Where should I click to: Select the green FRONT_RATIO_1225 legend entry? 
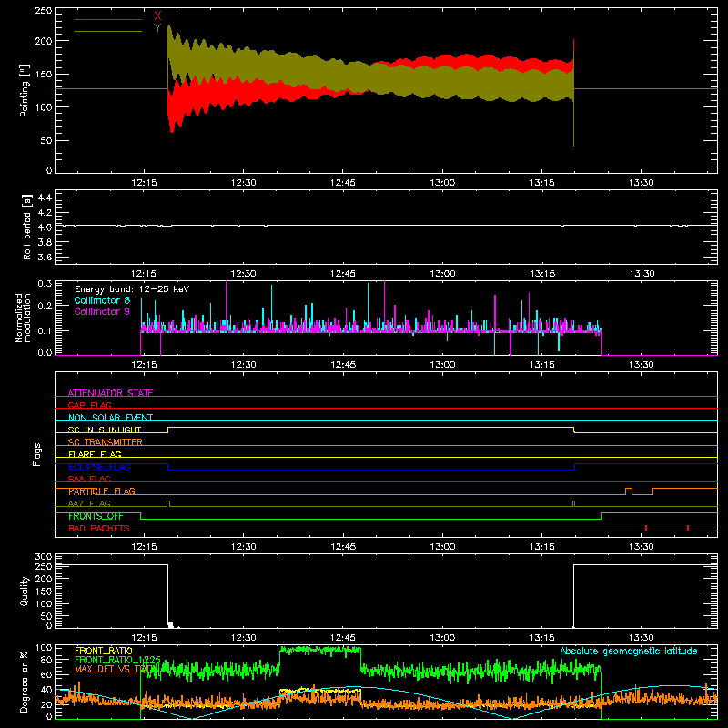(x=117, y=660)
